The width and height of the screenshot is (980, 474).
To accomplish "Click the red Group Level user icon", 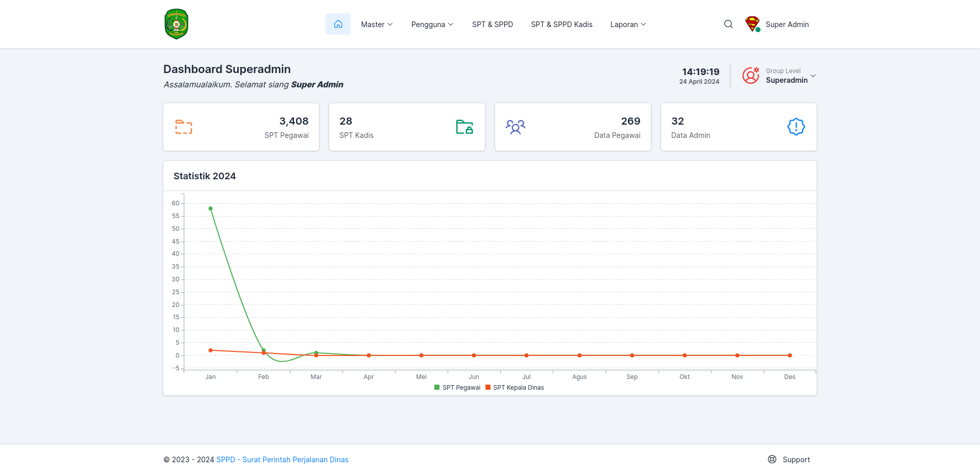I will click(x=751, y=76).
